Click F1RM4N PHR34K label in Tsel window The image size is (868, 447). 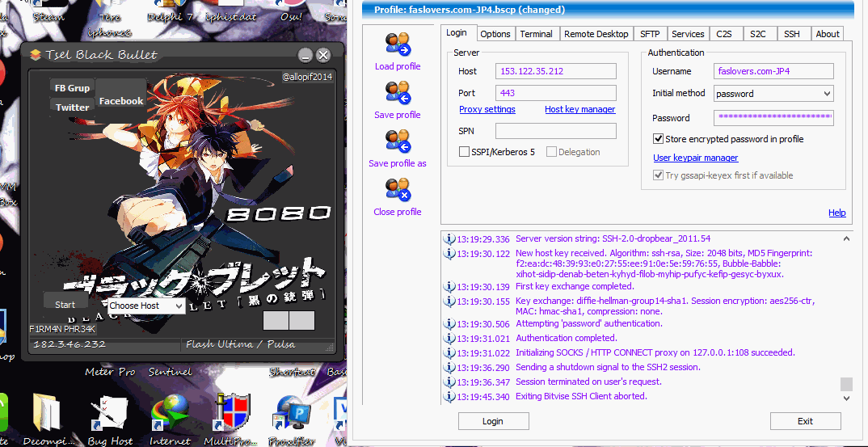click(63, 330)
